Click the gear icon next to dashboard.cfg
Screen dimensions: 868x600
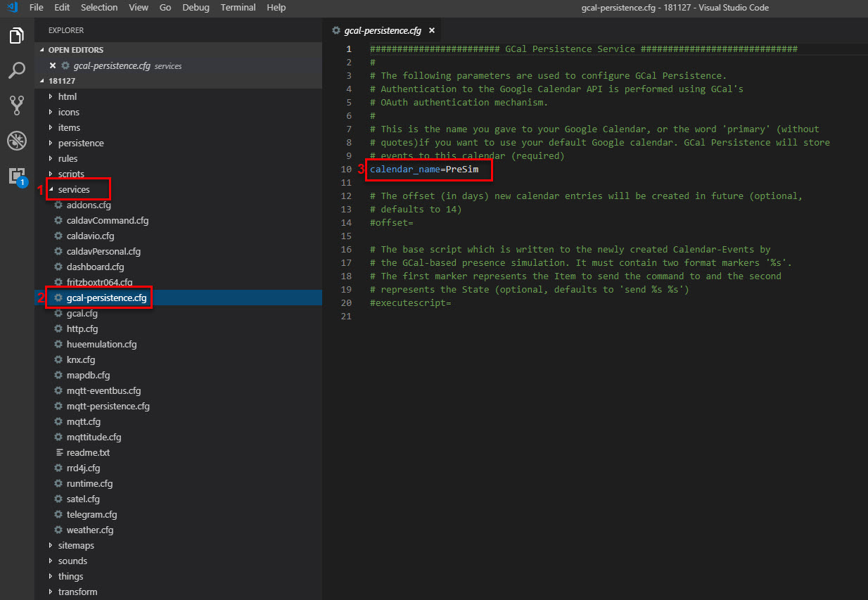tap(57, 267)
